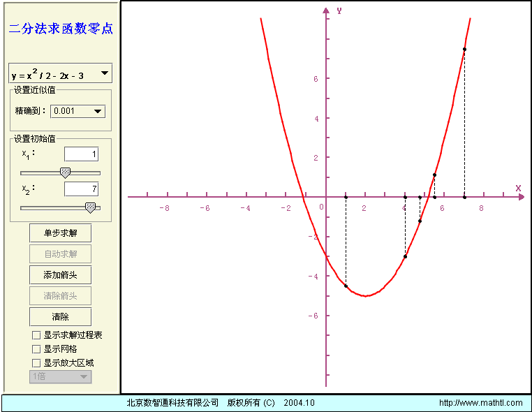Image resolution: width=532 pixels, height=412 pixels.
Task: Click the x-axis label -8
Action: pos(164,208)
